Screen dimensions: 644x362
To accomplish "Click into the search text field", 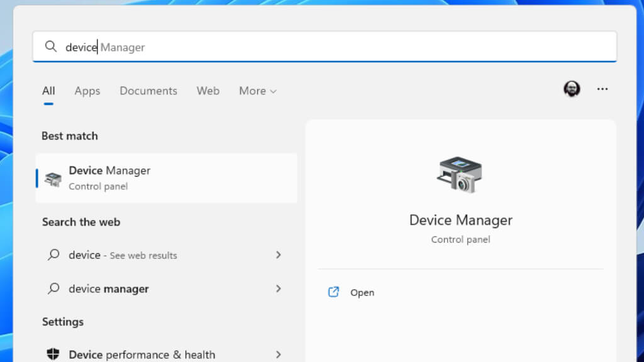I will click(325, 47).
